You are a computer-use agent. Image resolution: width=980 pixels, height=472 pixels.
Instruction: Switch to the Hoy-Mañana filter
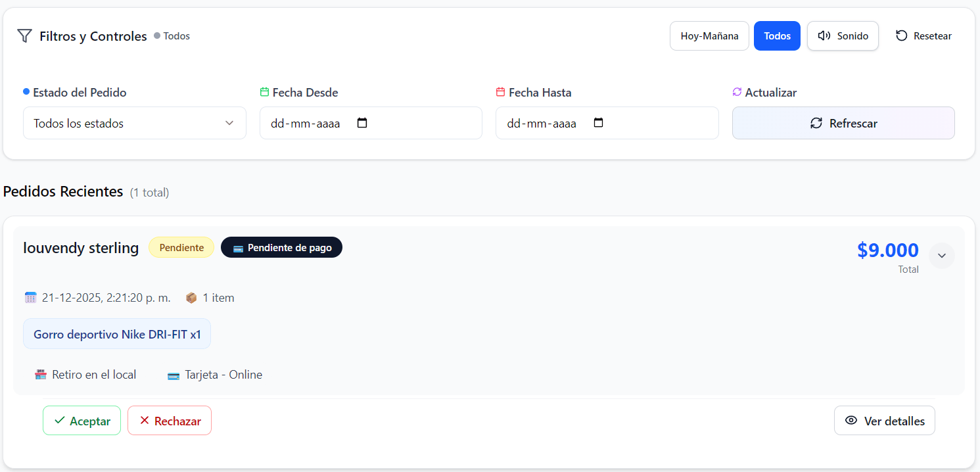(x=709, y=36)
